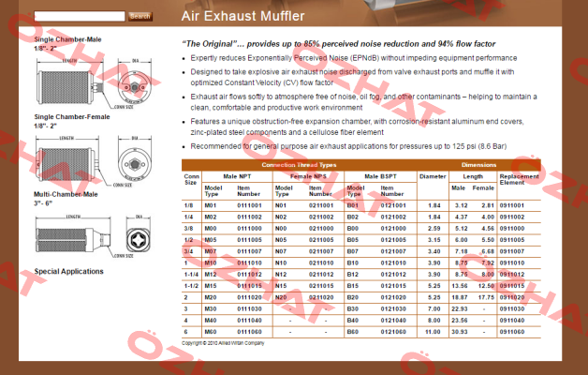Click the single chamber male end-view diagram

135,83
